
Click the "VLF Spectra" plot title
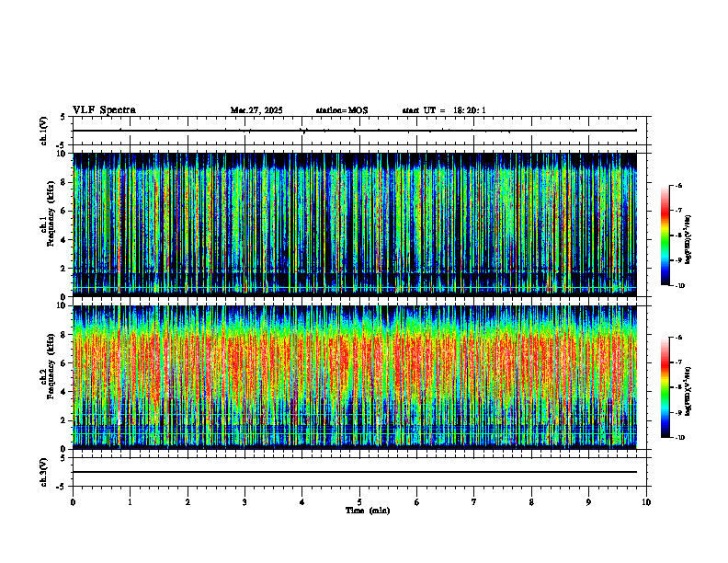click(x=104, y=110)
